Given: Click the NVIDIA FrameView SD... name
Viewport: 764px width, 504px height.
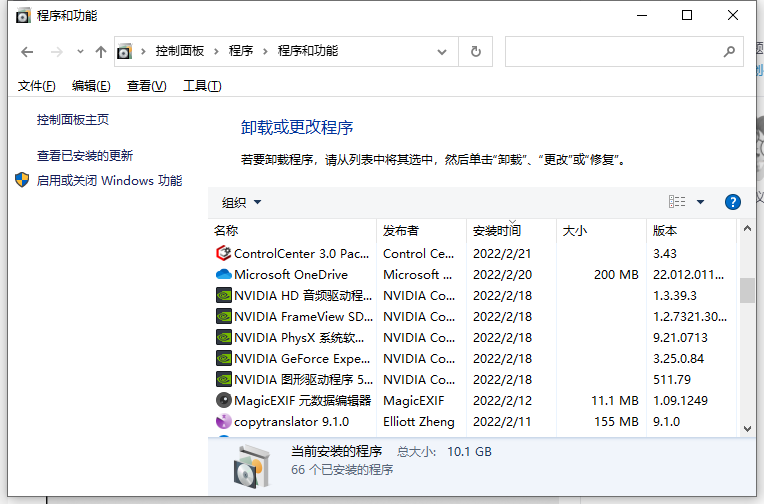Looking at the screenshot, I should tap(304, 316).
